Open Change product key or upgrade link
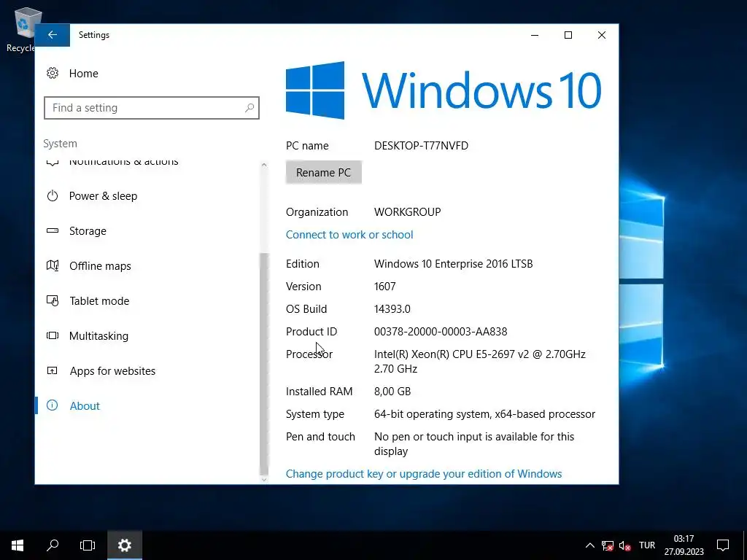The height and width of the screenshot is (560, 747). [424, 474]
